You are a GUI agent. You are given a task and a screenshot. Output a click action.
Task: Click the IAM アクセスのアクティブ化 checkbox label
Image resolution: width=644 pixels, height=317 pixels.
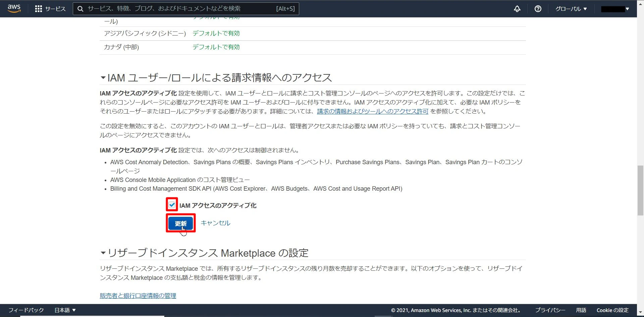(x=218, y=205)
